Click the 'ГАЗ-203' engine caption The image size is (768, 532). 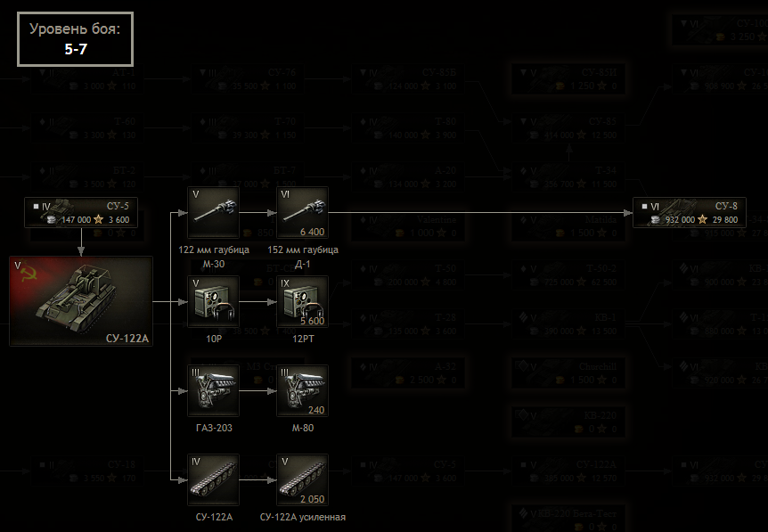point(214,428)
